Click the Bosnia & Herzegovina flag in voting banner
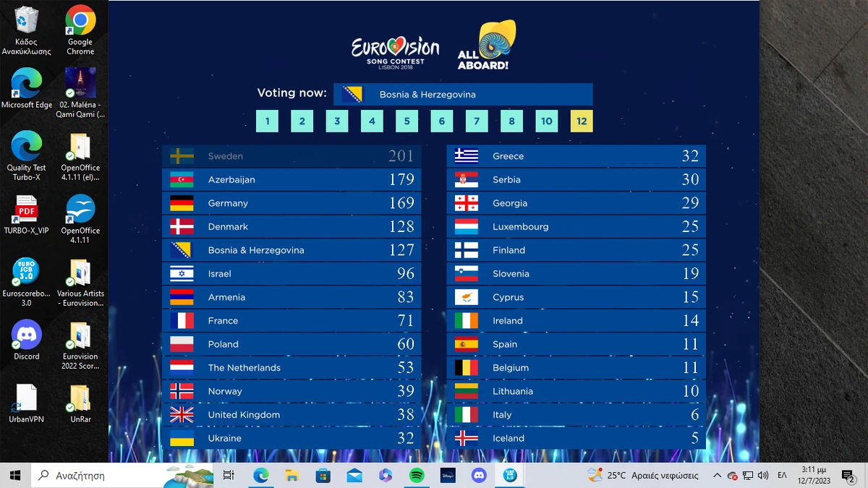Screen dimensions: 868x488 tap(352, 93)
